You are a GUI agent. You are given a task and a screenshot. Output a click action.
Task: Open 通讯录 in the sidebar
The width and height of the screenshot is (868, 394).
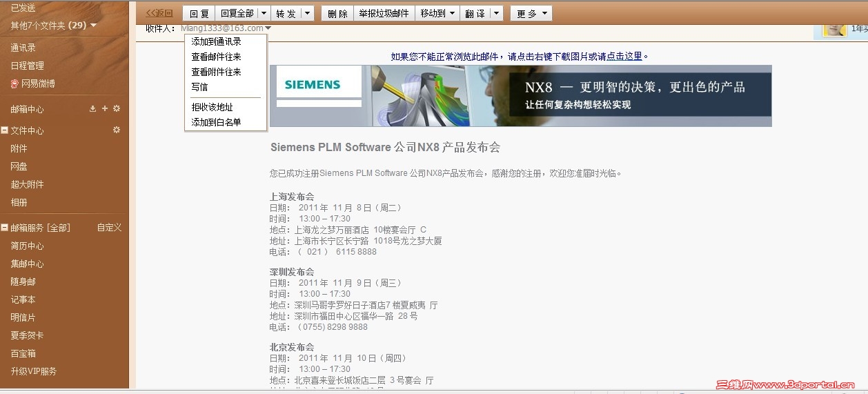click(23, 48)
